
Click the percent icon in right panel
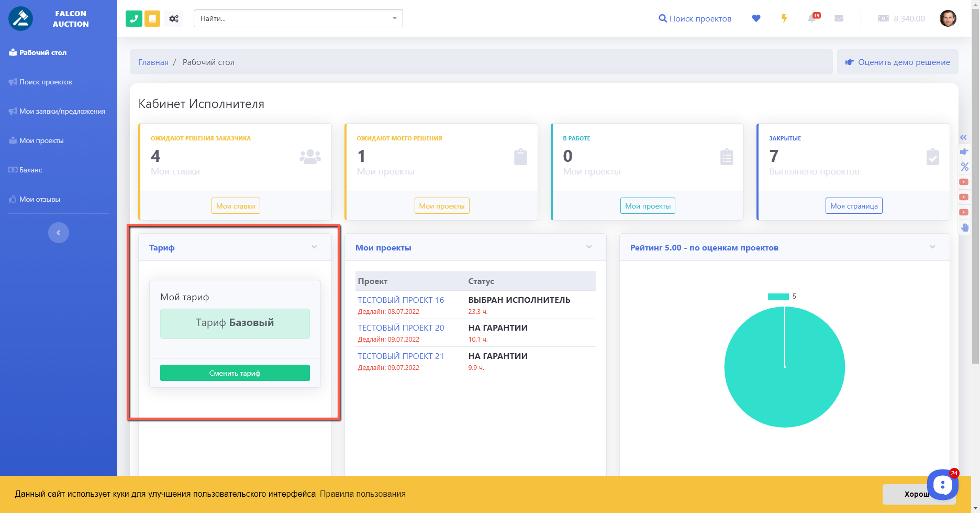[964, 167]
